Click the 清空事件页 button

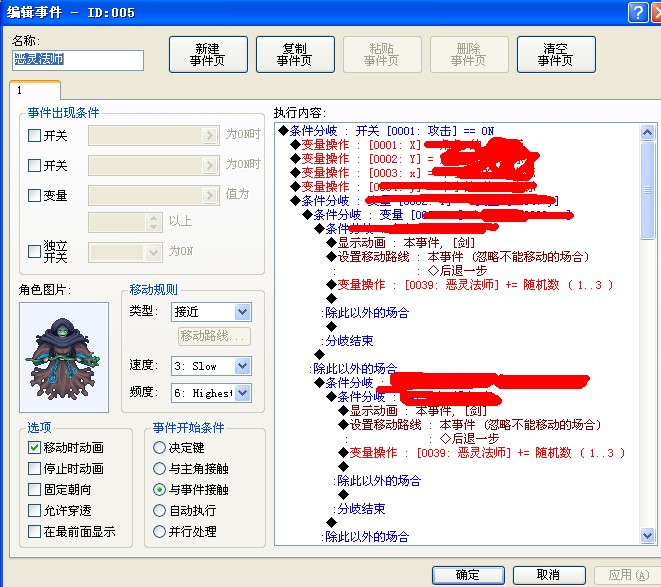point(556,54)
